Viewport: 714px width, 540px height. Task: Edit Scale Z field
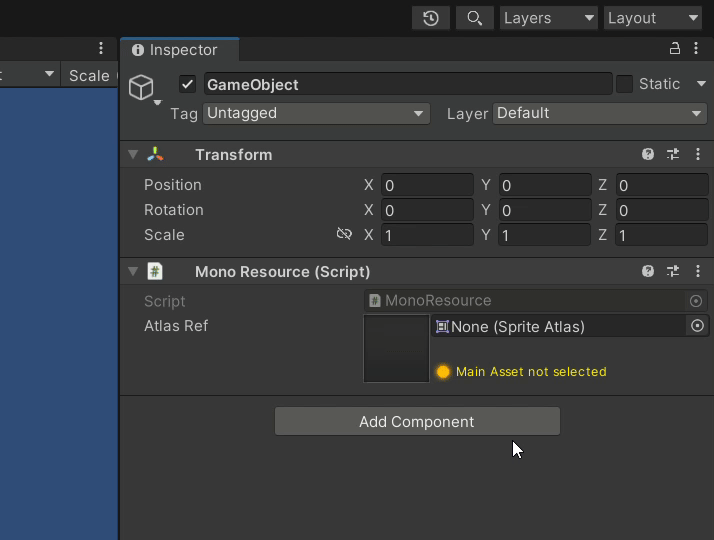[x=661, y=235]
